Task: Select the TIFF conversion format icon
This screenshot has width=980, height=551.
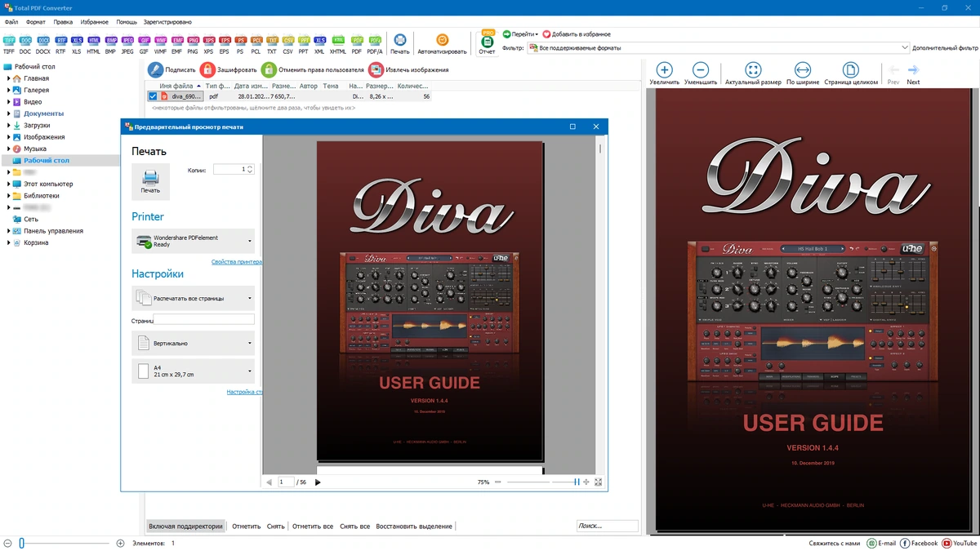Action: point(9,44)
